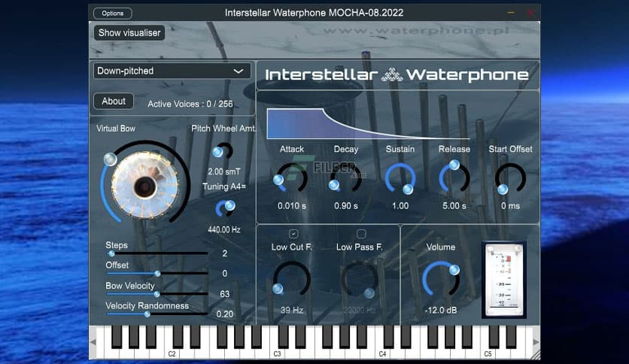Play the C4 key on keyboard

tap(382, 353)
